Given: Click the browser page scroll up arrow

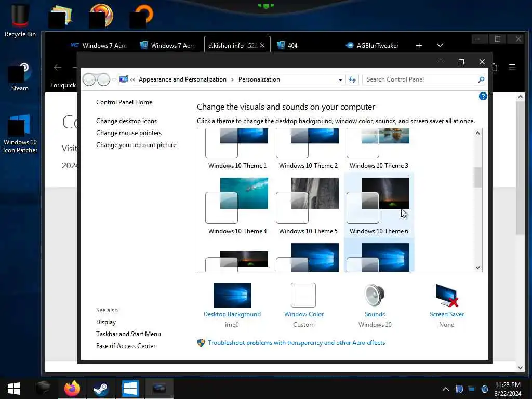Looking at the screenshot, I should pos(521,97).
